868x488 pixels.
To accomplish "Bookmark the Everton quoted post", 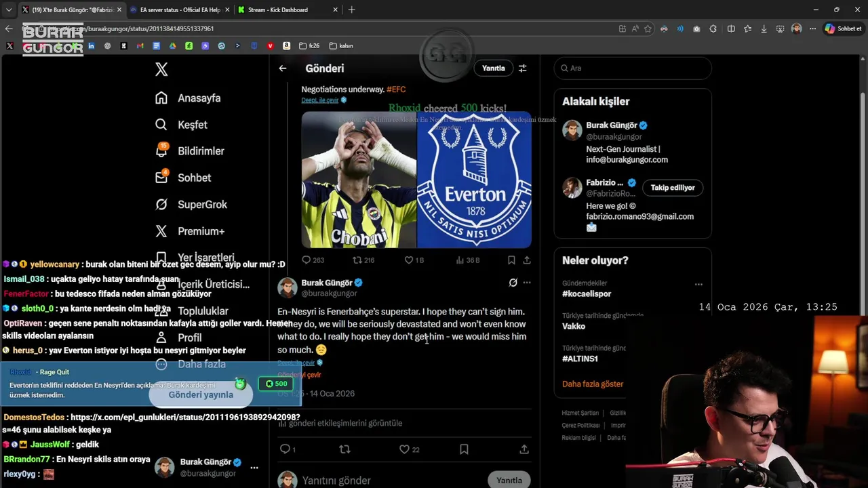I will pos(511,260).
